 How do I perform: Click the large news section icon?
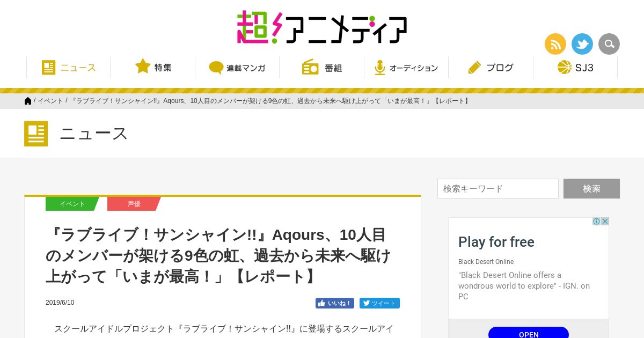(36, 134)
